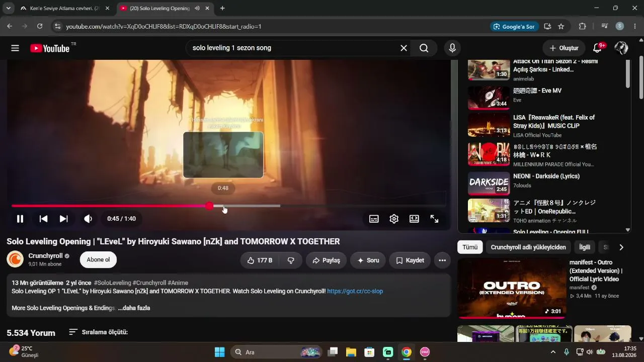Open Task View on the taskbar
Screen dimensions: 644x362
click(x=333, y=352)
